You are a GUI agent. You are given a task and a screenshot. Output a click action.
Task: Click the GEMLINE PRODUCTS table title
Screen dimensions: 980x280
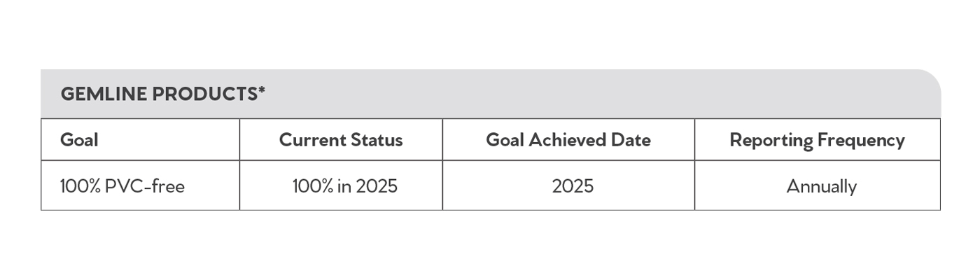(163, 94)
